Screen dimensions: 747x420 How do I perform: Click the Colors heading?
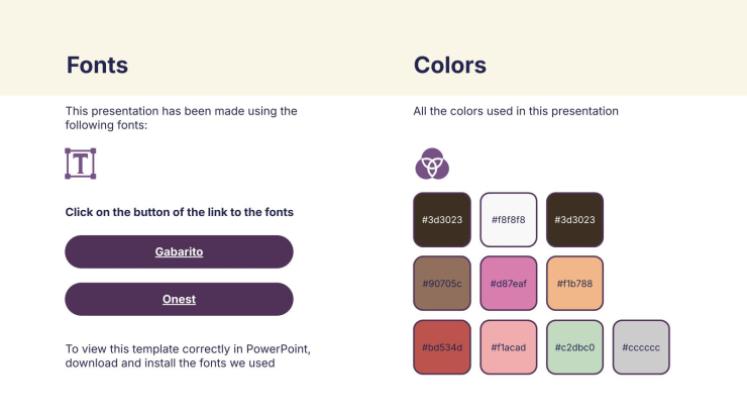450,66
